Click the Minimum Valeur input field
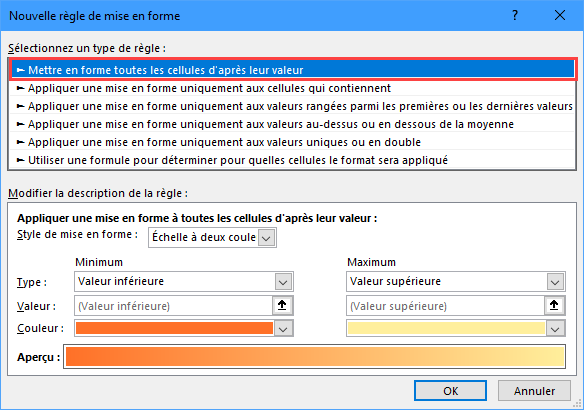 (174, 306)
